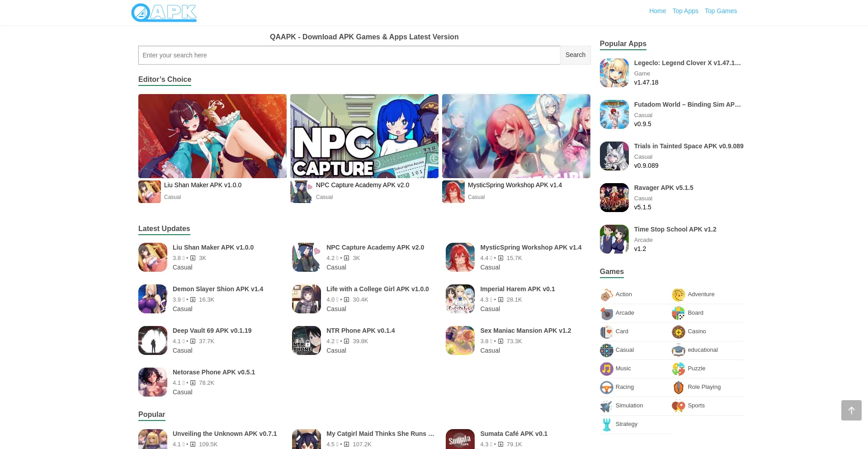The height and width of the screenshot is (449, 868).
Task: Click version text v1.47.18
Action: (646, 82)
